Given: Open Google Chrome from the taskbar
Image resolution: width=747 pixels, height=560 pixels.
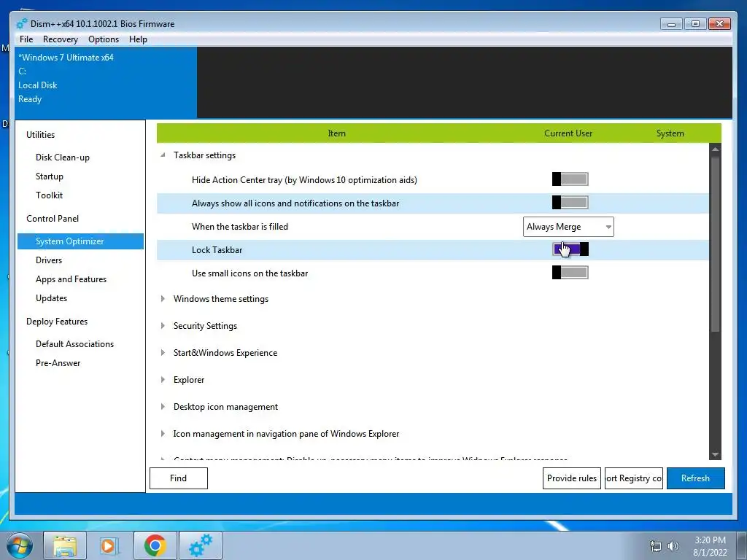Looking at the screenshot, I should [x=155, y=545].
